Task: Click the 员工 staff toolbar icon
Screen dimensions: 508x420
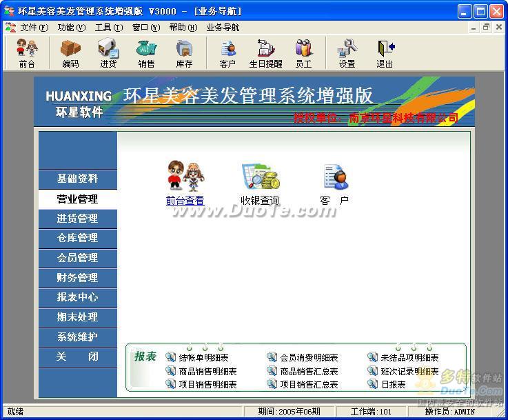Action: (303, 53)
